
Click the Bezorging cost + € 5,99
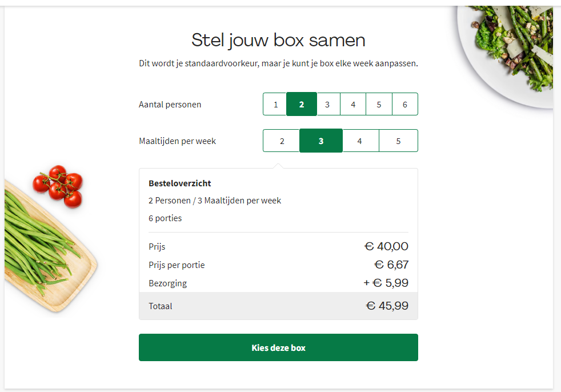[x=386, y=283]
